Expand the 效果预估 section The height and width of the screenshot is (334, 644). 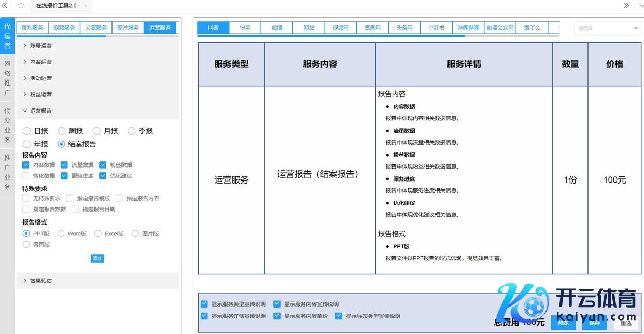[x=41, y=281]
